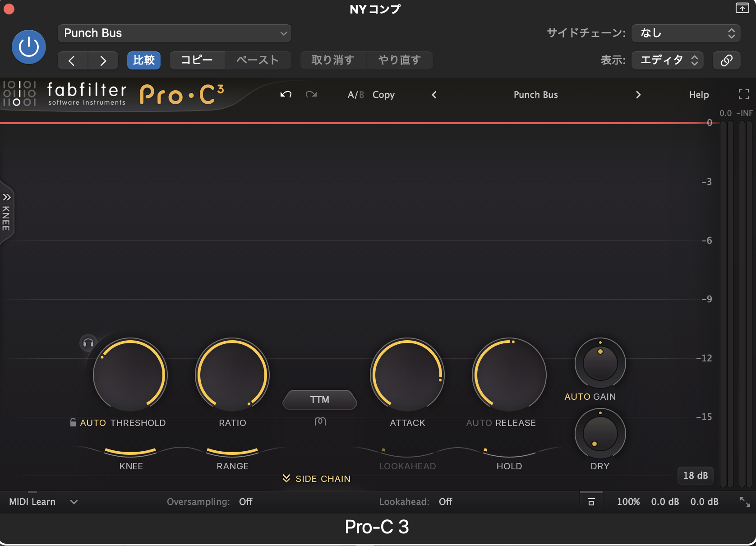
Task: Click the output options icon in the bottom bar
Action: click(x=591, y=502)
